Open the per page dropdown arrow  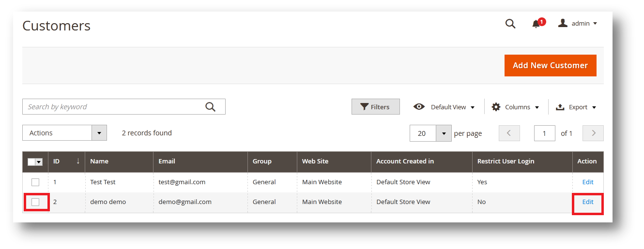tap(444, 133)
